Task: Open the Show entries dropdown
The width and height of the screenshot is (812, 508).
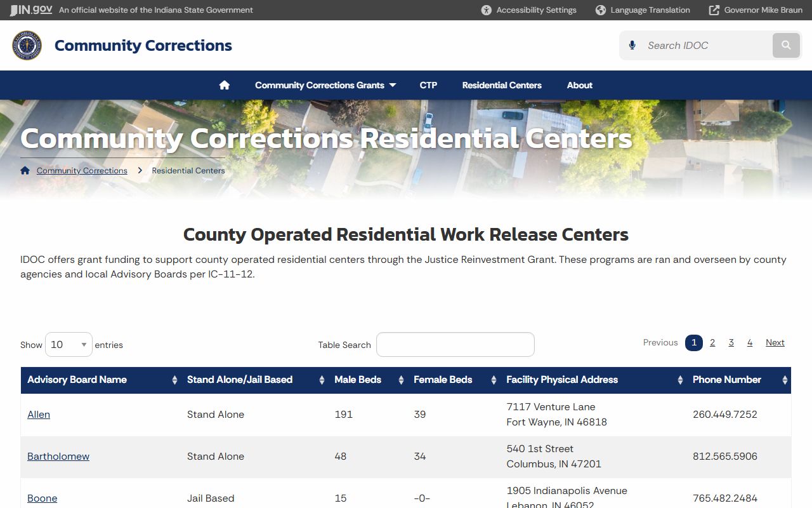Action: (69, 345)
